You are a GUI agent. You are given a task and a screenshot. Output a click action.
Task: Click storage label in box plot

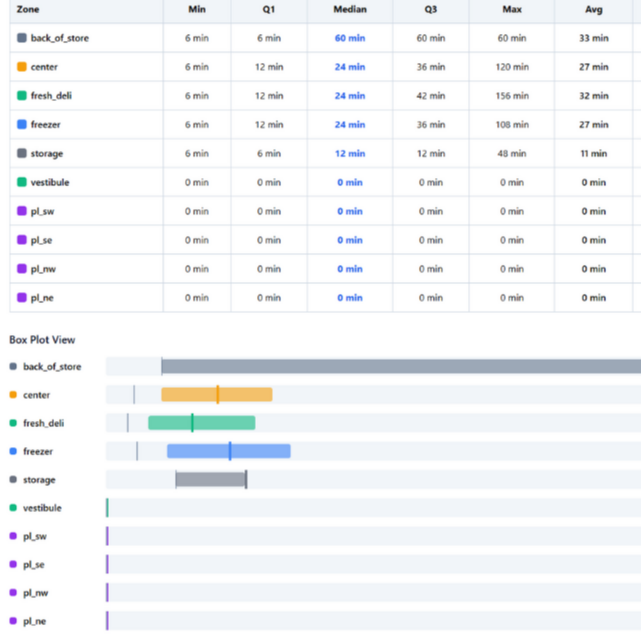[39, 479]
